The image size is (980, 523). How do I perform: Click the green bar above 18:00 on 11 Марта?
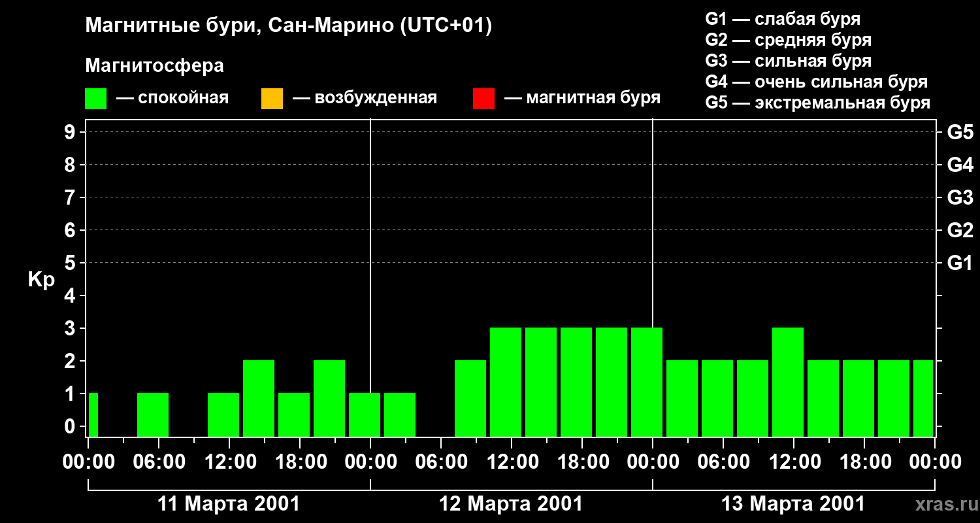click(x=294, y=415)
